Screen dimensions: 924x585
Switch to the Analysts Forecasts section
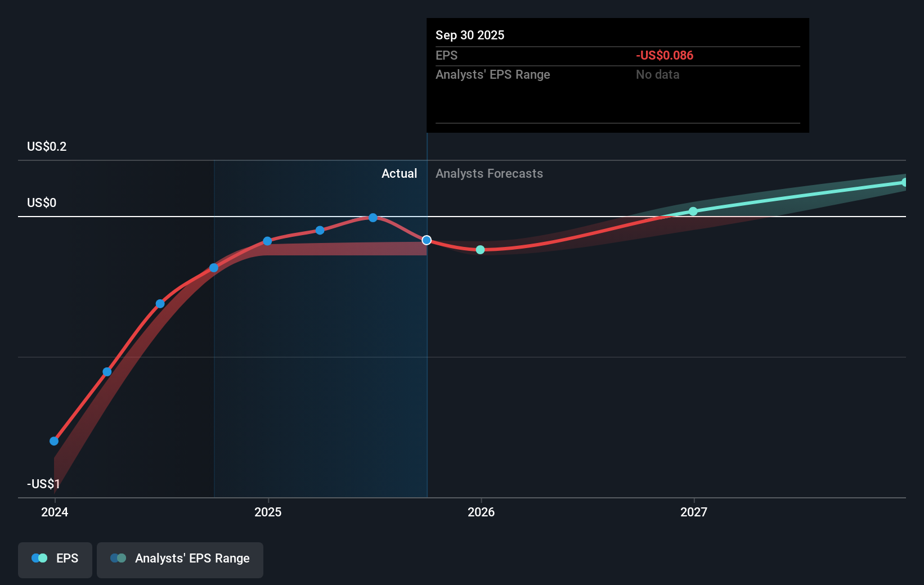point(489,173)
